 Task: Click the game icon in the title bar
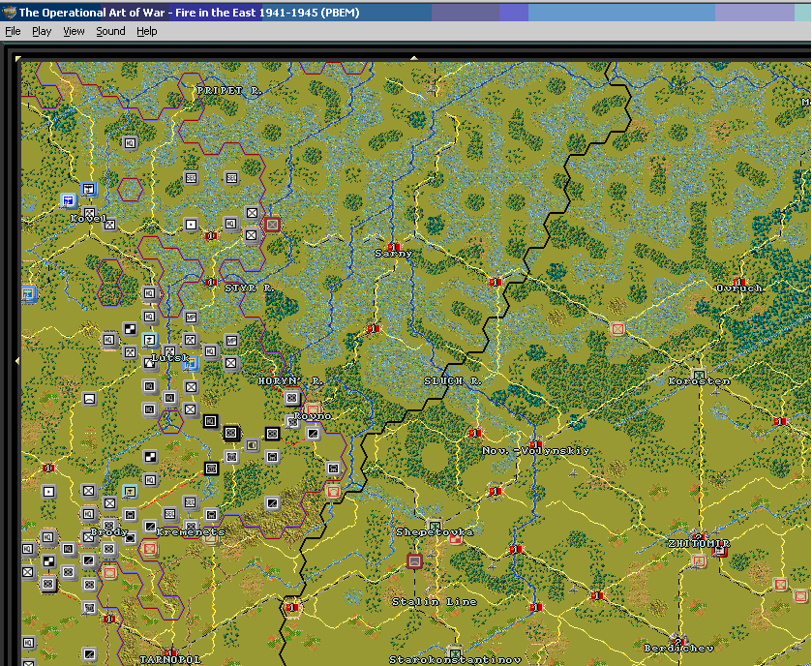pyautogui.click(x=9, y=12)
